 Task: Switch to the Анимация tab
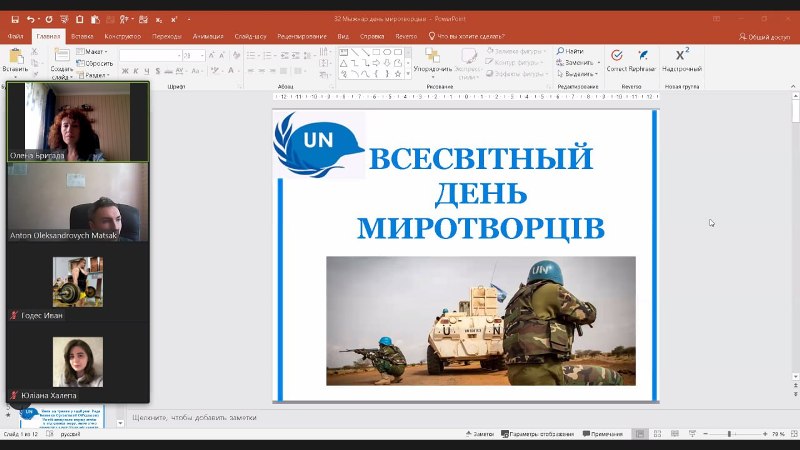tap(208, 36)
